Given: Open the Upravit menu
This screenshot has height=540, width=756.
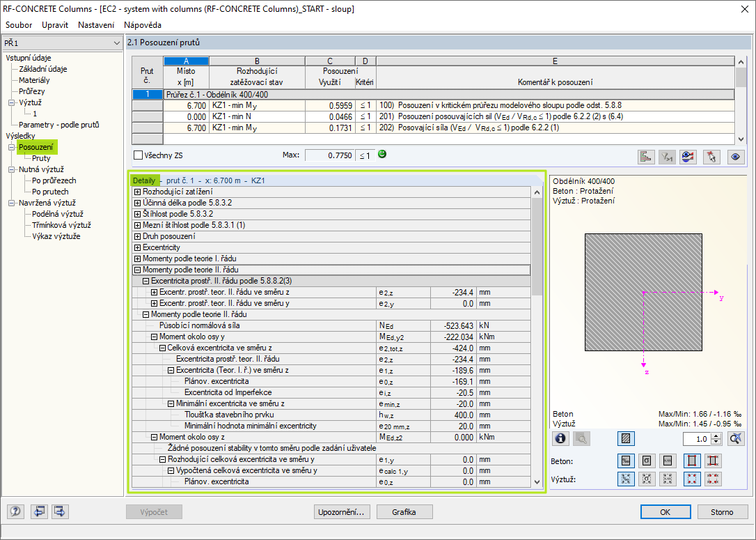Looking at the screenshot, I should [x=55, y=24].
